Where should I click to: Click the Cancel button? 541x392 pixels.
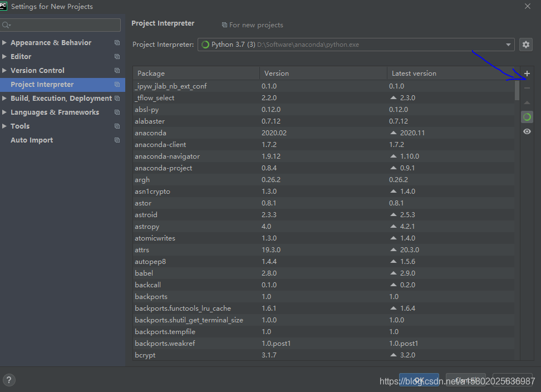point(466,380)
